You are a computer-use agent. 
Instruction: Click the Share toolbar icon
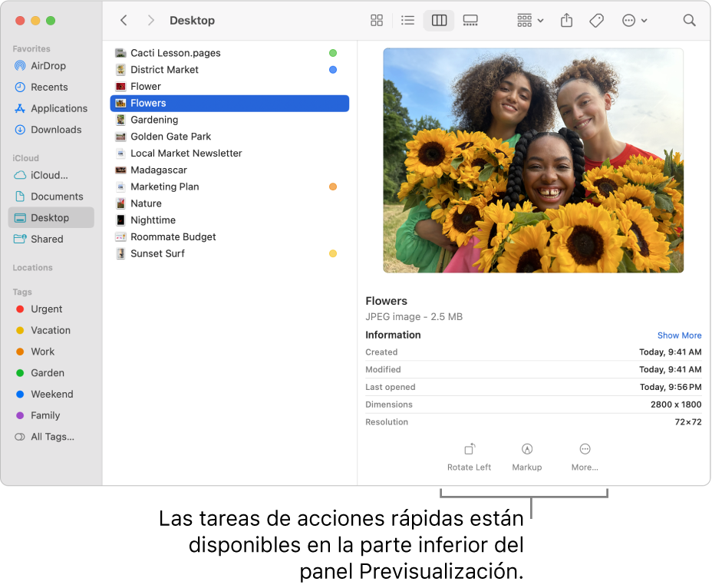pyautogui.click(x=566, y=21)
